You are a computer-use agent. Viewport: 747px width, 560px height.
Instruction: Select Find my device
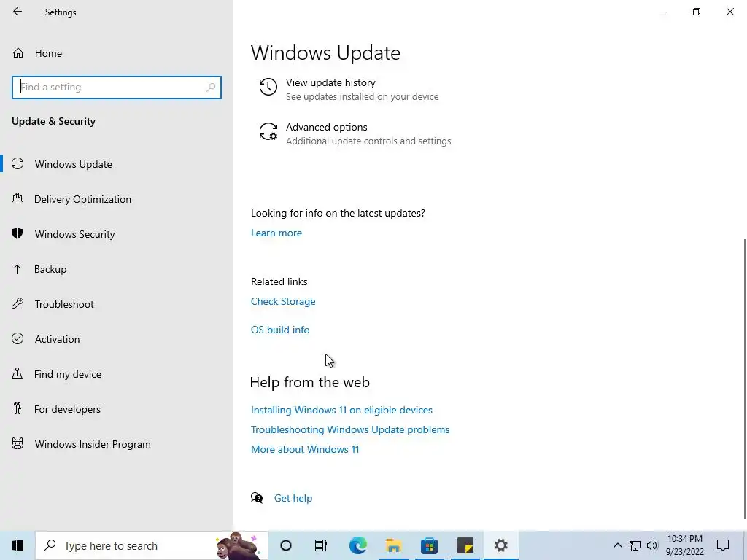(117, 374)
